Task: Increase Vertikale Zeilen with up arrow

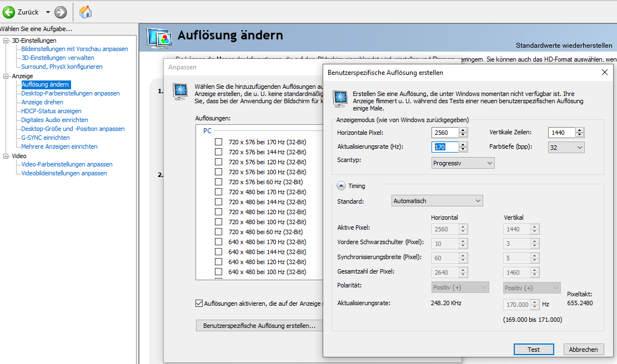Action: 579,130
